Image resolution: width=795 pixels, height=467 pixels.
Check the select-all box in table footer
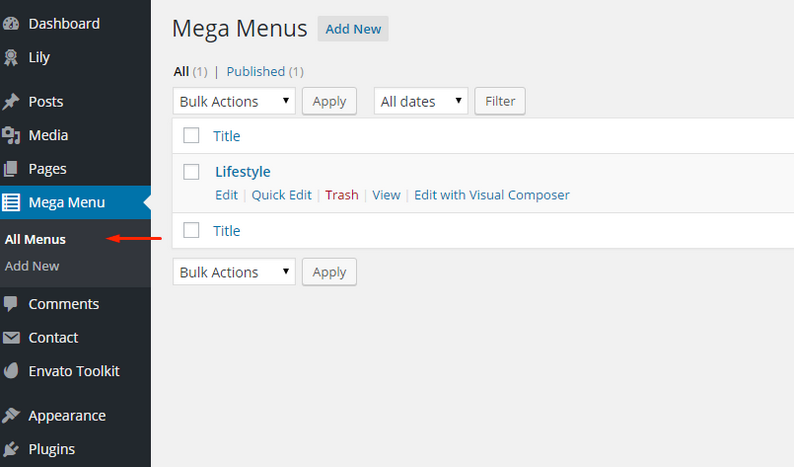pos(191,230)
